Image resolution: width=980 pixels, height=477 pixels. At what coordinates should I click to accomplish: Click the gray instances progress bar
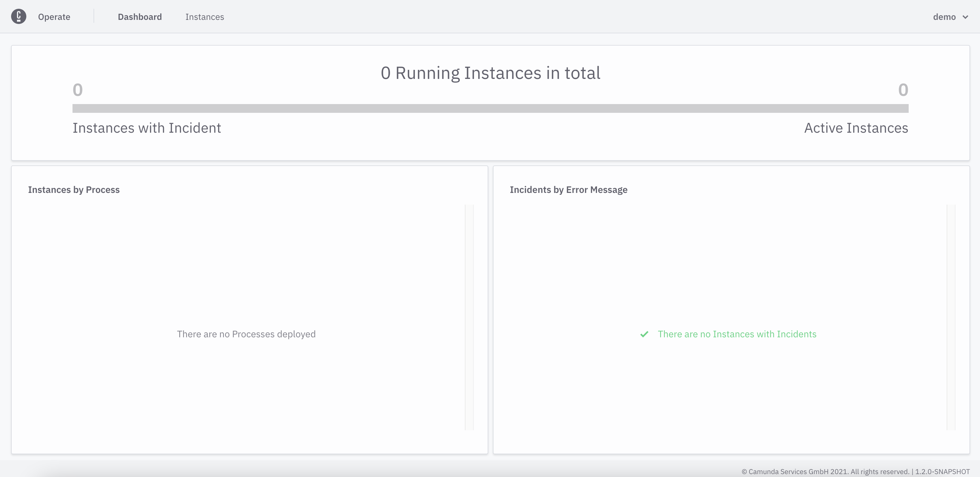click(490, 108)
